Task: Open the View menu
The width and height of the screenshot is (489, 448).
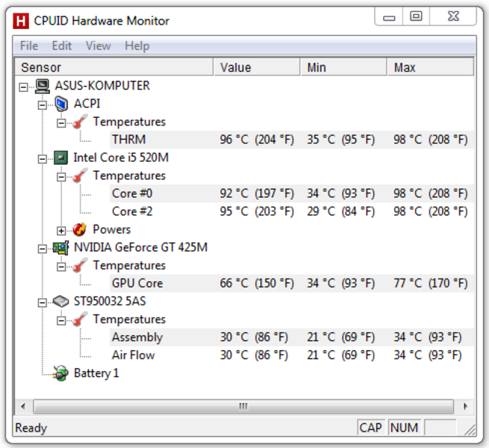Action: click(99, 46)
